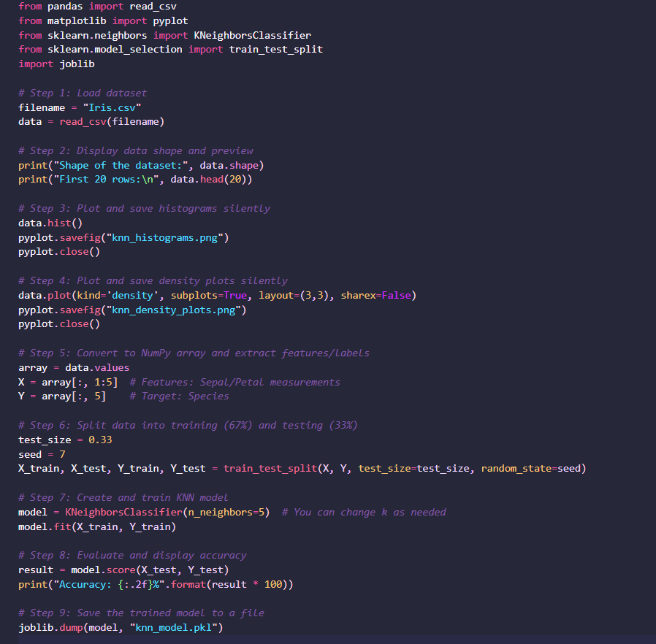Click the "# Step 2: Display data shape" comment
This screenshot has height=644, width=656.
pyautogui.click(x=136, y=151)
